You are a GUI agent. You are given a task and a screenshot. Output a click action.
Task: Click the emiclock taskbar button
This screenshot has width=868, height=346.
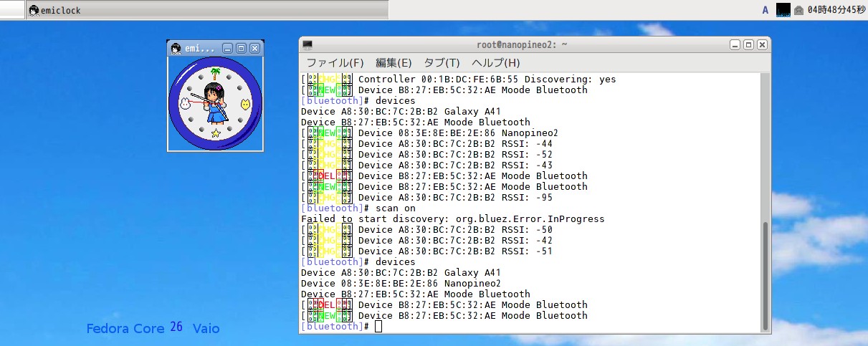pyautogui.click(x=56, y=10)
